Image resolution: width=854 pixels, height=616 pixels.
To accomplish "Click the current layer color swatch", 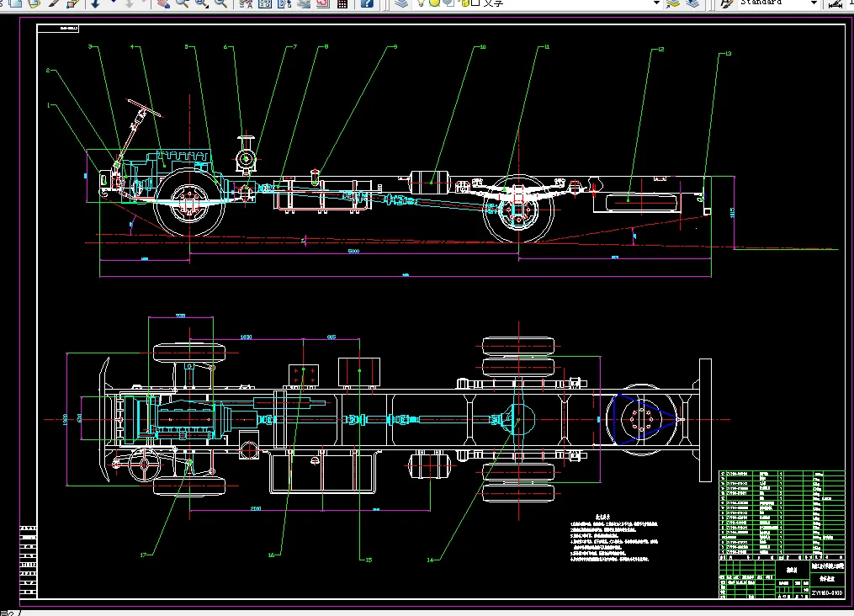I will (x=475, y=3).
